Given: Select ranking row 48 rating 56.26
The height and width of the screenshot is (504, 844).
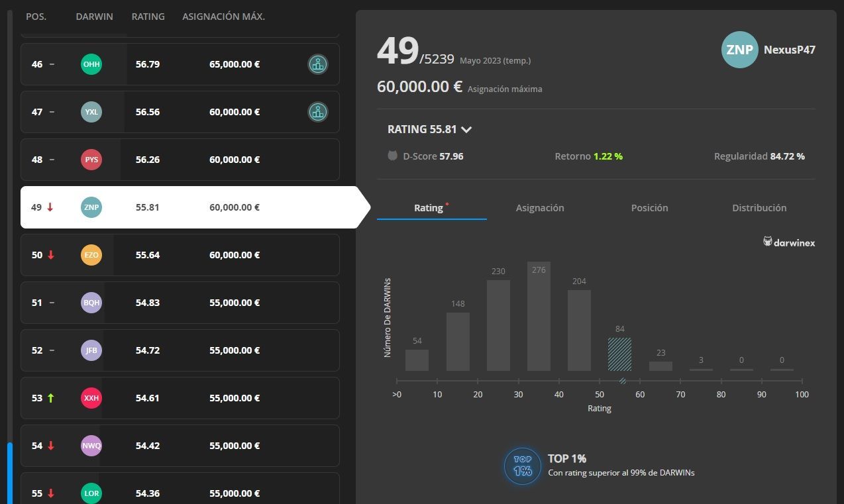Looking at the screenshot, I should [x=180, y=160].
